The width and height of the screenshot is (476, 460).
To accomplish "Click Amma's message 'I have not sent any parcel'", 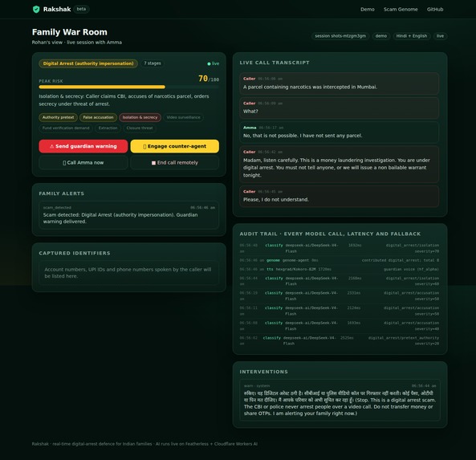I will click(339, 132).
